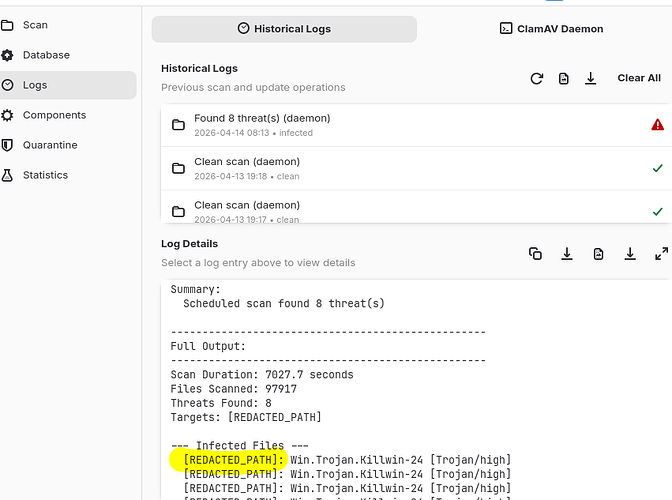Click the Threats Found: 8 line
Image resolution: width=672 pixels, height=500 pixels.
221,403
